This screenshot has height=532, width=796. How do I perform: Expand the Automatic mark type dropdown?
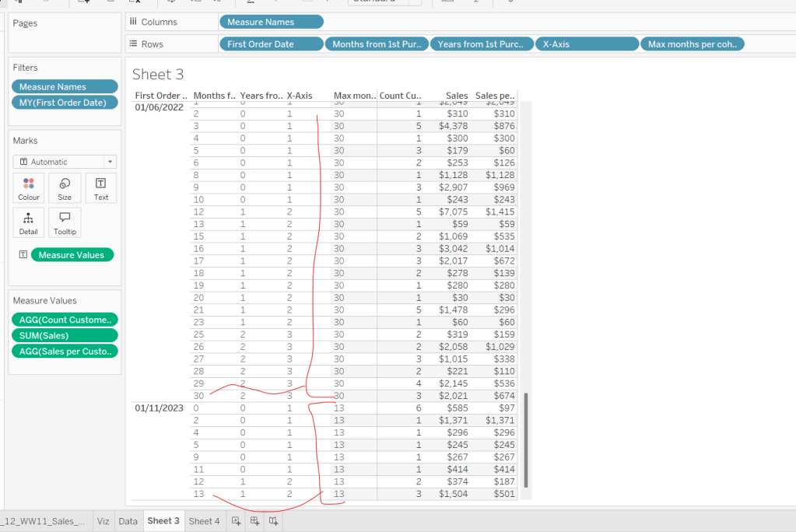(x=110, y=162)
